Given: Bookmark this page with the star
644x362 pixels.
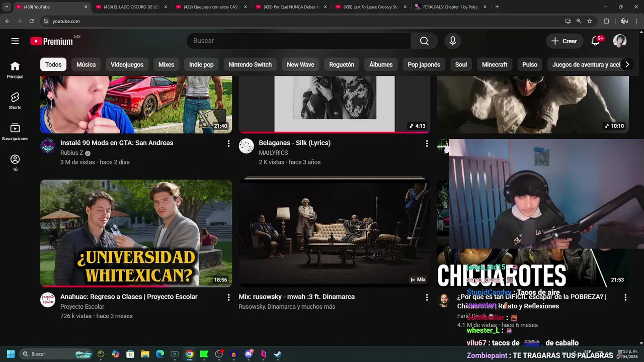Looking at the screenshot, I should click(590, 21).
